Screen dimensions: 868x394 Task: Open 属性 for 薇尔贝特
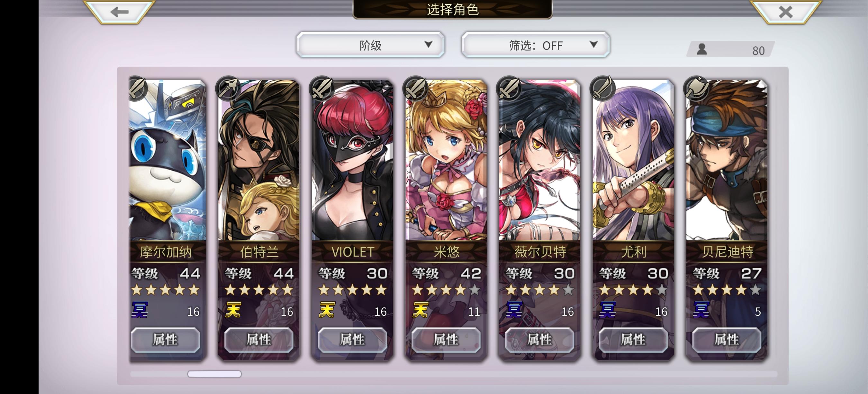click(x=539, y=340)
